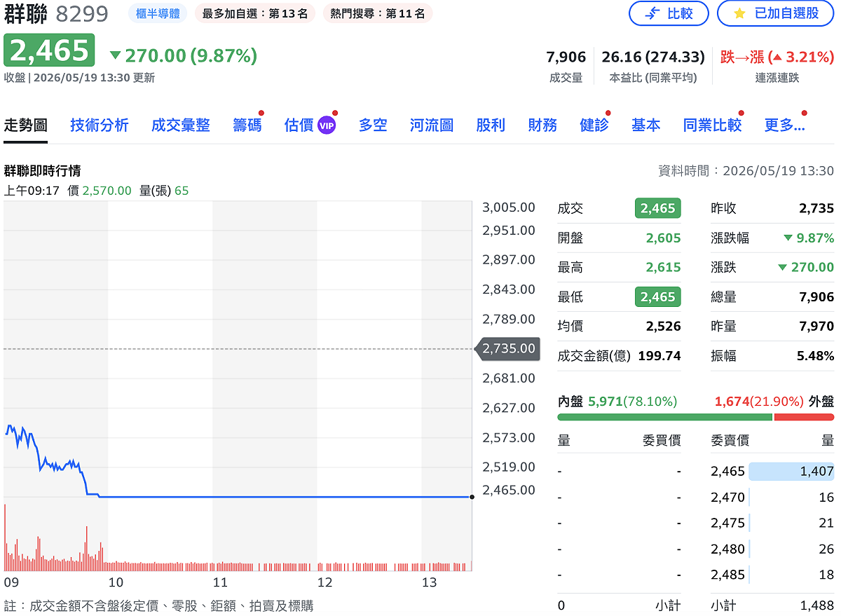Viewport: 841px width, 616px height.
Task: Click the 內盤 5,971(78.10%) label
Action: coord(617,402)
